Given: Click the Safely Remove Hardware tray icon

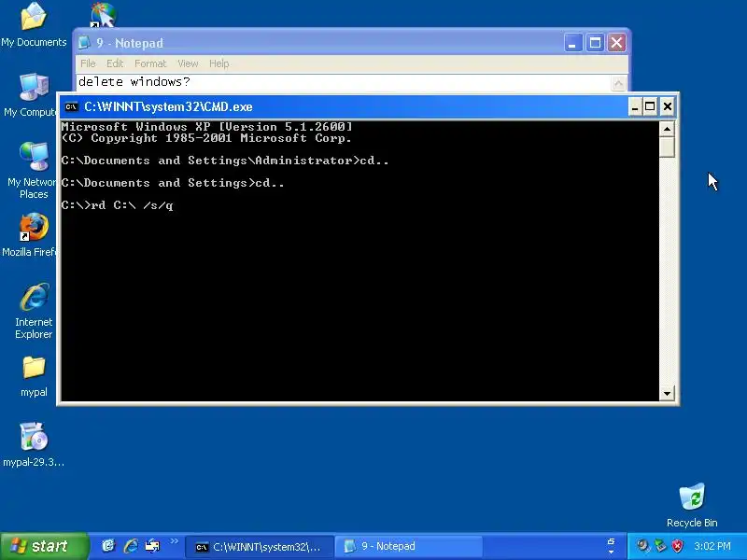Looking at the screenshot, I should (x=660, y=546).
